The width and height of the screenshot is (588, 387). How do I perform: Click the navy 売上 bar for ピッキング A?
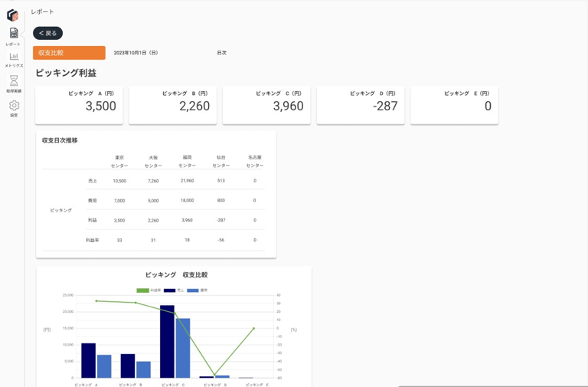point(89,360)
